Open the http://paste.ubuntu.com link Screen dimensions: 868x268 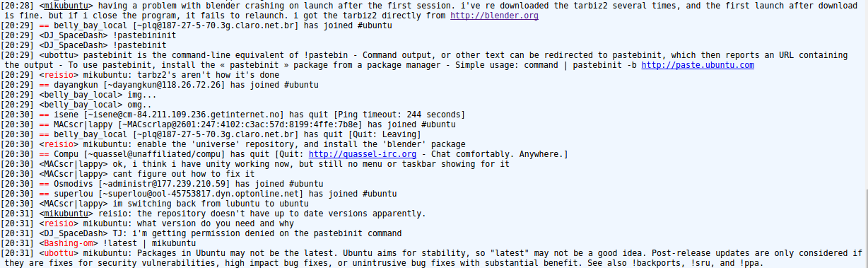pos(698,65)
